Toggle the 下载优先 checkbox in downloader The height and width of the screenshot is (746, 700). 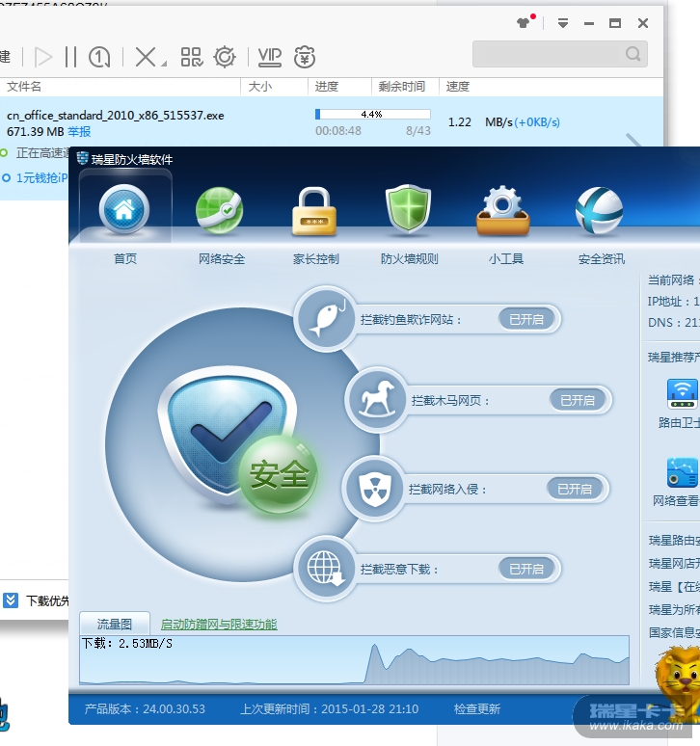[11, 600]
